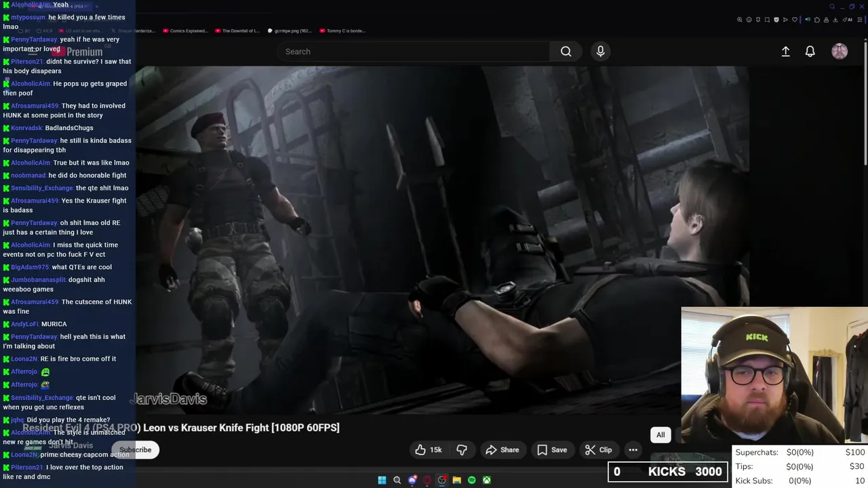Viewport: 868px width, 488px height.
Task: Open 'Tommy C is borde...' bookmark
Action: 342,30
